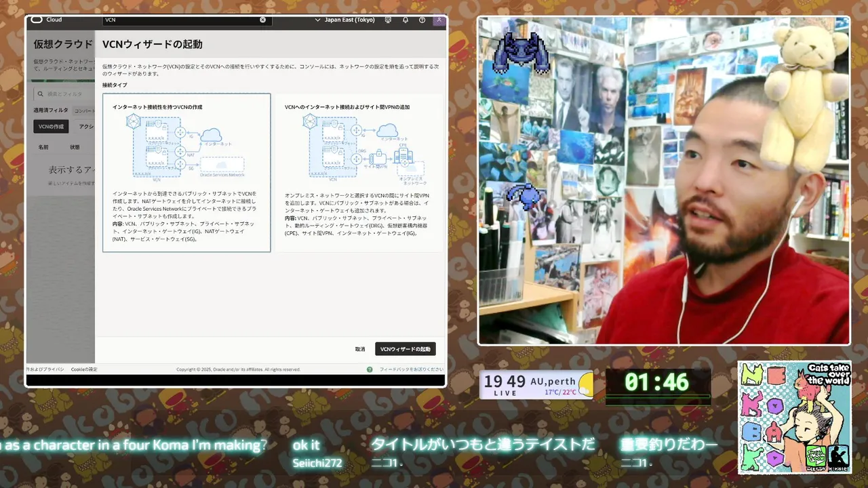Click the VCNウィザードの起動 dialog title

pyautogui.click(x=152, y=44)
